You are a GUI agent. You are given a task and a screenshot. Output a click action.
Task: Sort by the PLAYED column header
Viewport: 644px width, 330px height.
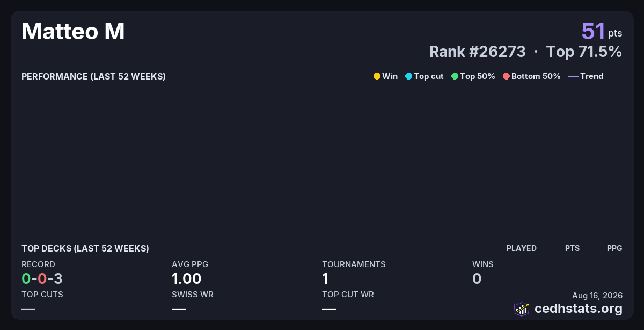pos(522,248)
